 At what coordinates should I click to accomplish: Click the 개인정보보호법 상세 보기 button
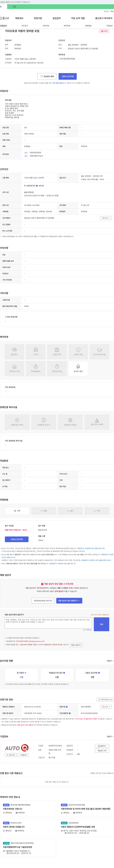(x=43, y=600)
